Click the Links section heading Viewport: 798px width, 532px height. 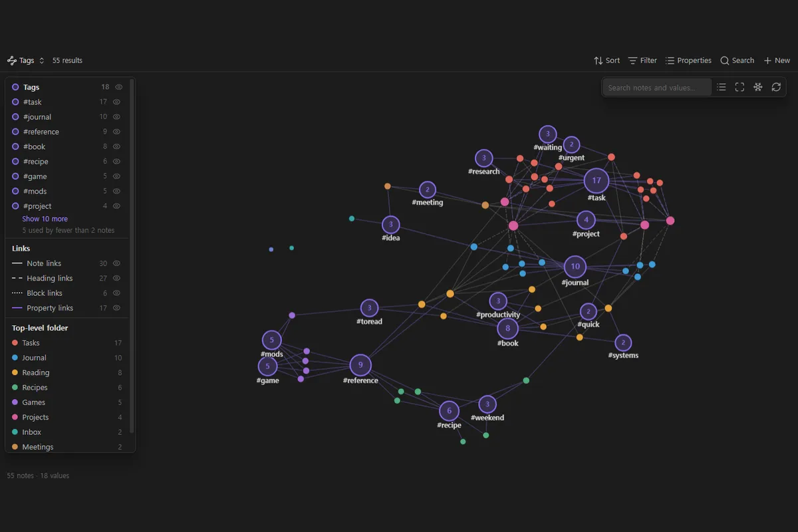(x=21, y=249)
